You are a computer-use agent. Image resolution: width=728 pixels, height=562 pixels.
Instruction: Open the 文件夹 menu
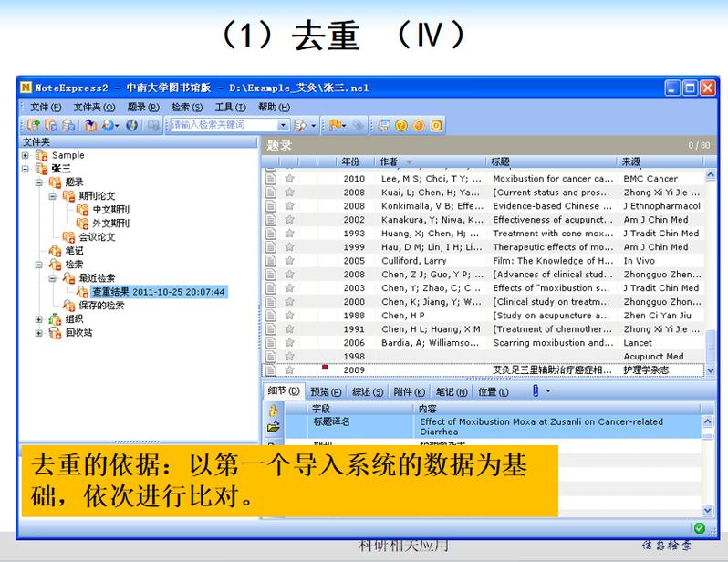(x=94, y=108)
